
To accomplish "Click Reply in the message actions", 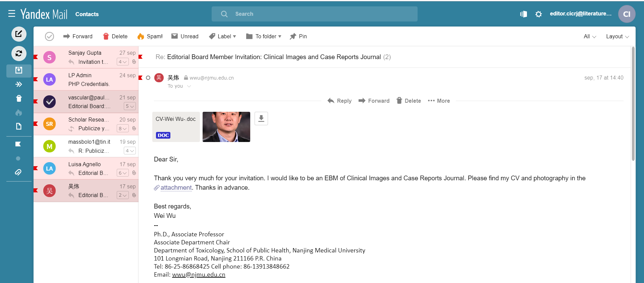I will click(339, 101).
